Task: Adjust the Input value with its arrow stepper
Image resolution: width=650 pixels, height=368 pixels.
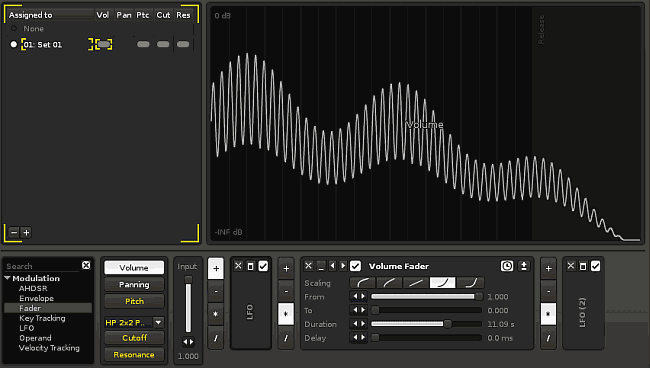Action: pos(188,342)
